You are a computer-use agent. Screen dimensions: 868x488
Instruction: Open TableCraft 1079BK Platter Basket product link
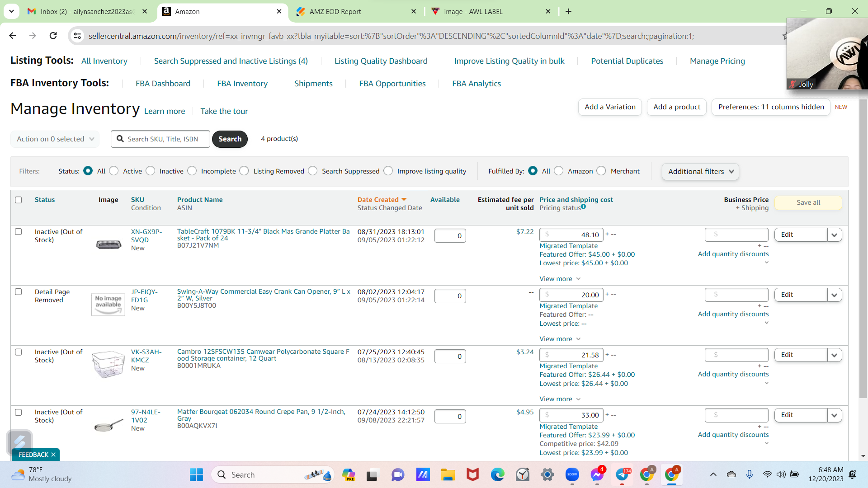(x=264, y=235)
